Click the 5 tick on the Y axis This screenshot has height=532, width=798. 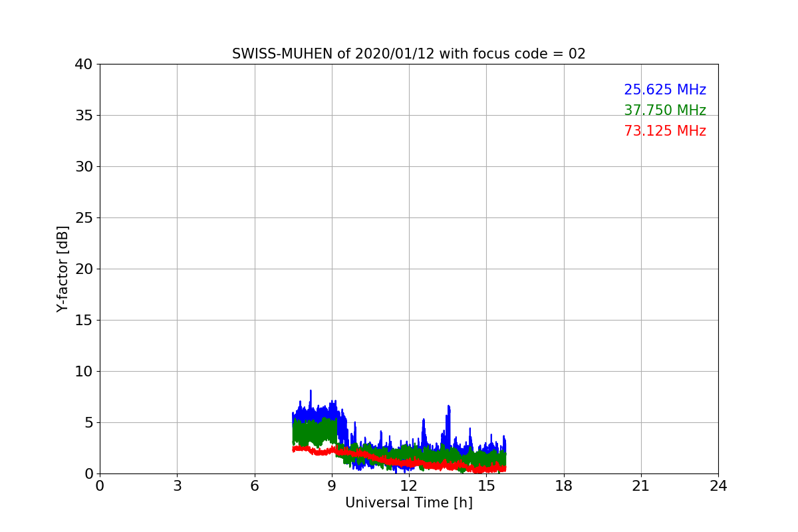88,423
